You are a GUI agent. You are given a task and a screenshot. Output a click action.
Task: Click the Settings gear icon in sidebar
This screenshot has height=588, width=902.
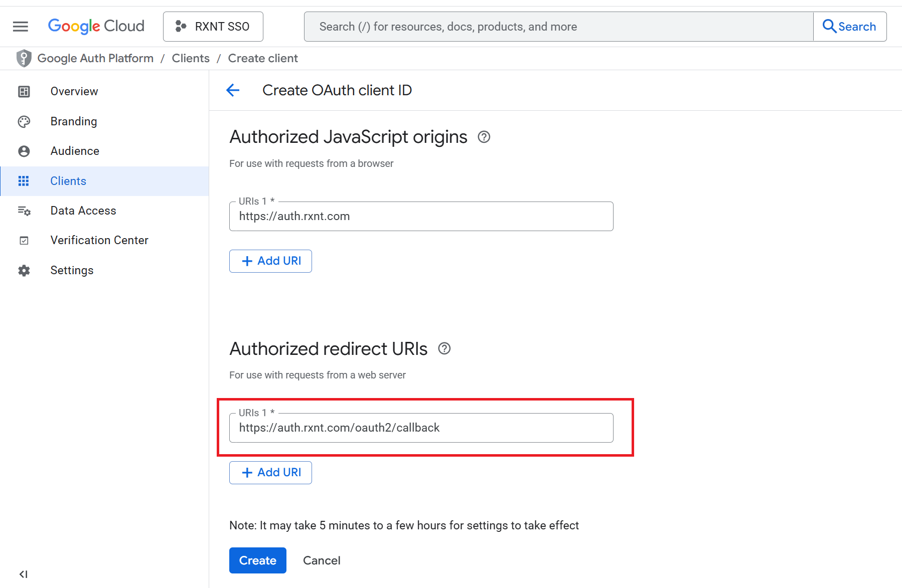pos(24,271)
